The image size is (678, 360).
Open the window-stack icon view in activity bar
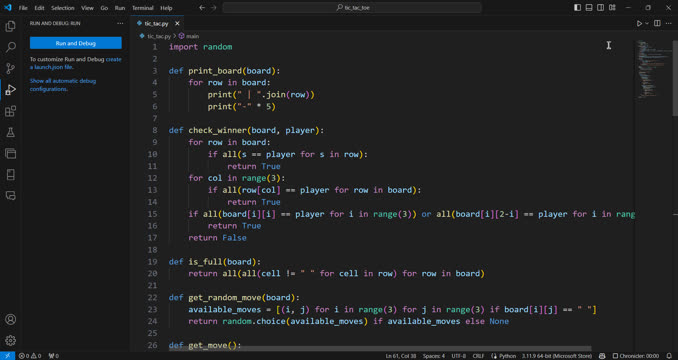10,153
